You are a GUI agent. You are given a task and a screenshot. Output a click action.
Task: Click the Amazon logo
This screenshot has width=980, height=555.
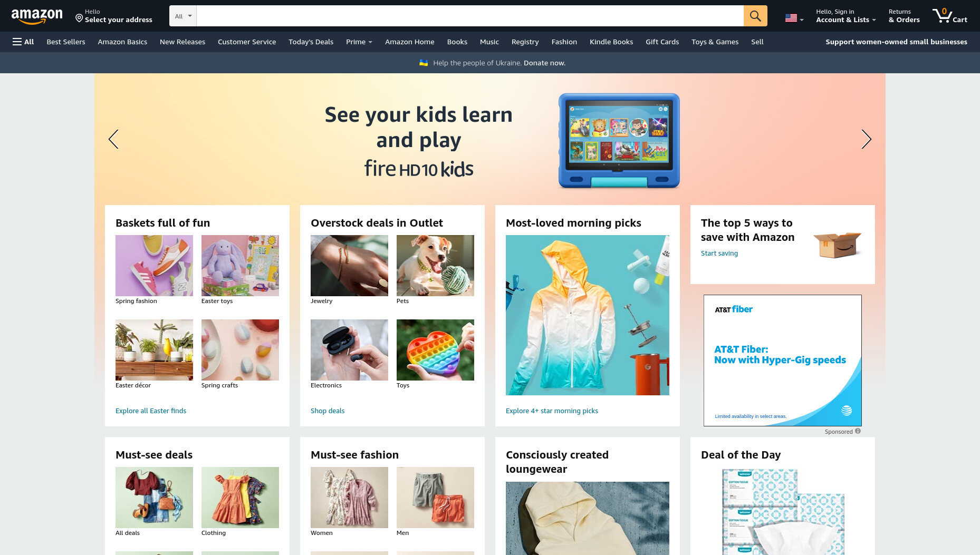(37, 16)
